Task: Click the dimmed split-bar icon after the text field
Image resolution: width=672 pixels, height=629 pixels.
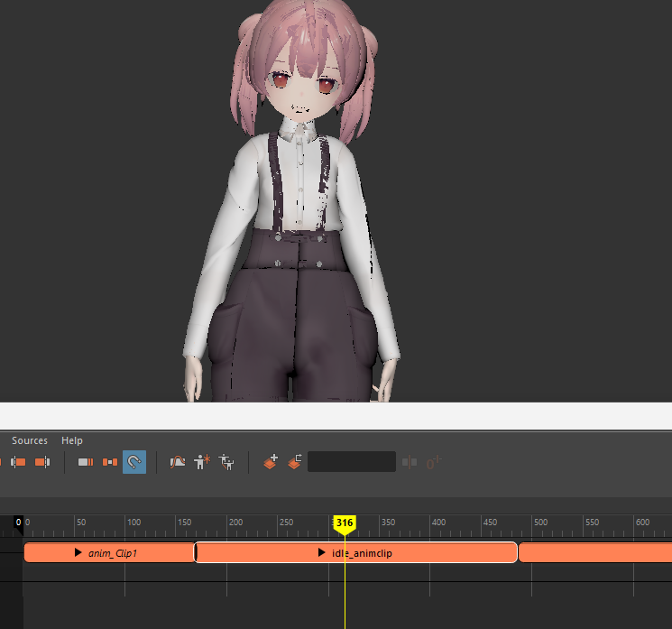Action: tap(410, 462)
